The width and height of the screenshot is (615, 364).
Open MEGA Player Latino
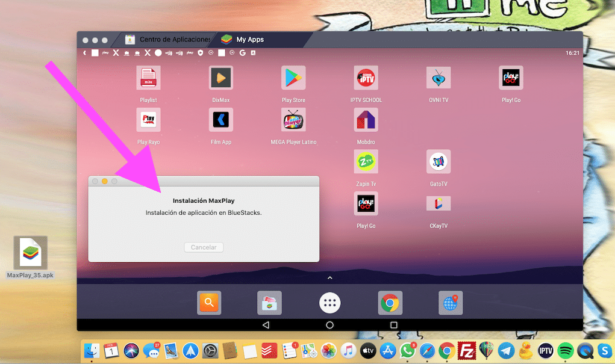click(x=293, y=120)
